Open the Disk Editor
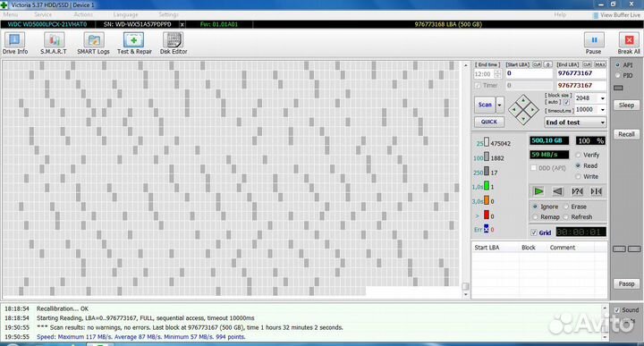Image resolution: width=644 pixels, height=346 pixels. (174, 43)
